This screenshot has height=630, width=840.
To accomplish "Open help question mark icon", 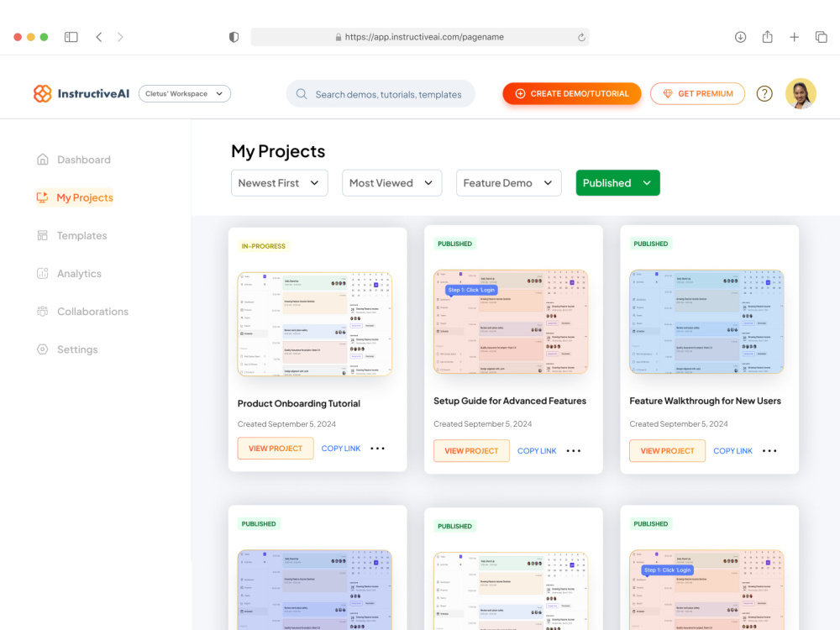I will 764,94.
